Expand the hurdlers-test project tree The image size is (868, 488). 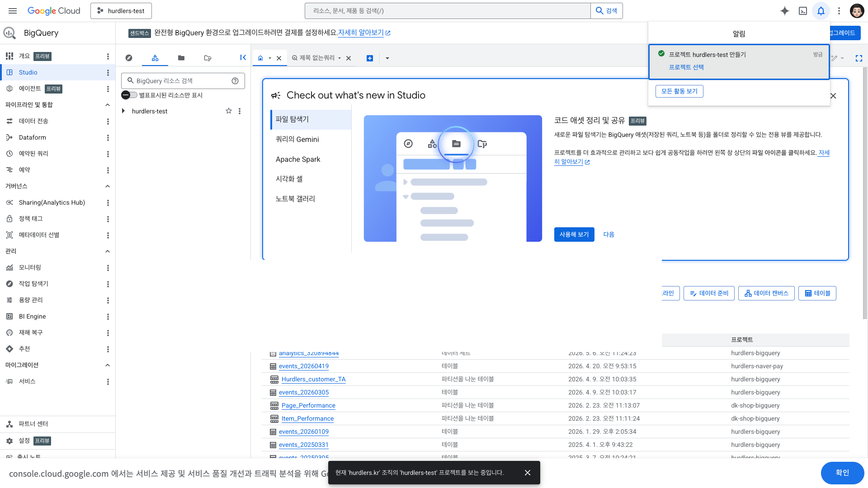123,111
